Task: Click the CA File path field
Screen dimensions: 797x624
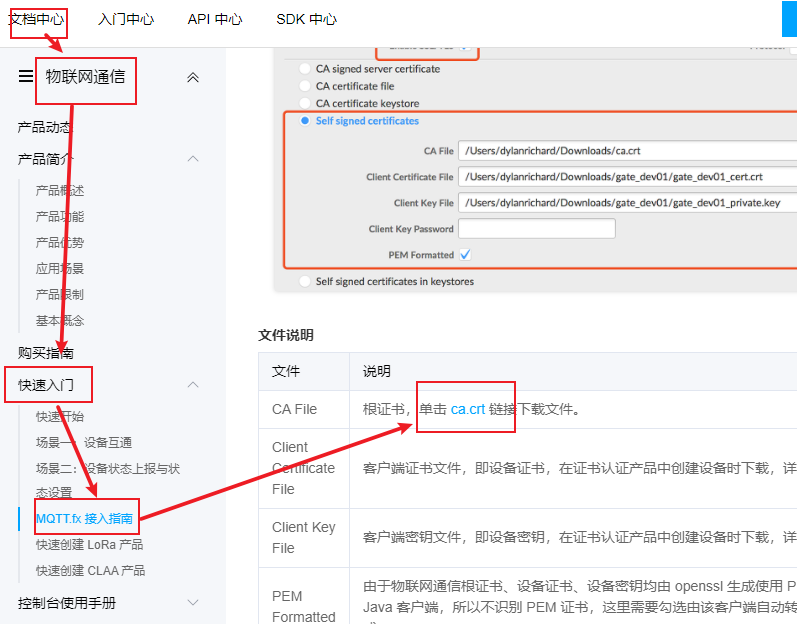Action: (x=627, y=150)
